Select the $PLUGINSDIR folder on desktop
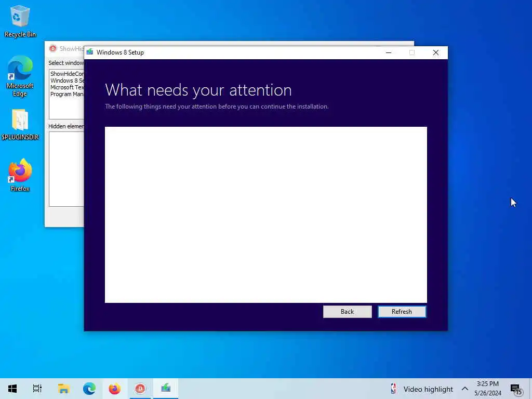 click(20, 125)
